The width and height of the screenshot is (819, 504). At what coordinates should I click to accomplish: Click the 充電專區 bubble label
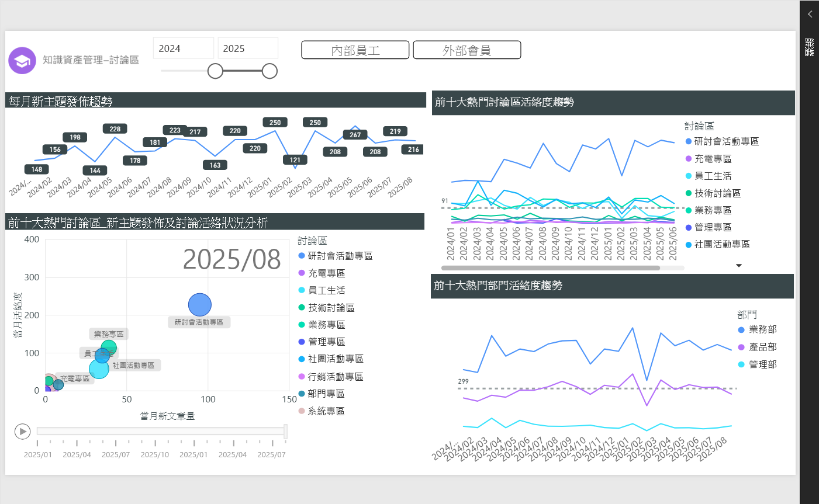click(x=75, y=378)
